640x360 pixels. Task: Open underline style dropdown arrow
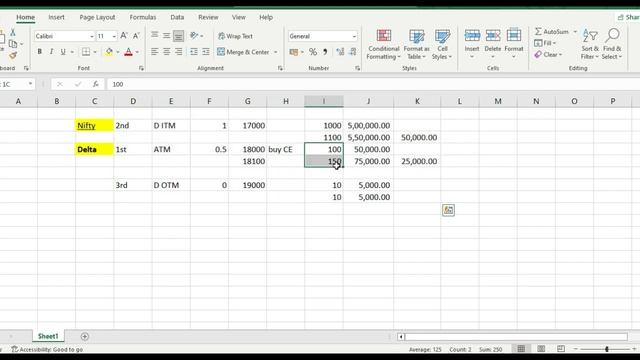pos(72,52)
